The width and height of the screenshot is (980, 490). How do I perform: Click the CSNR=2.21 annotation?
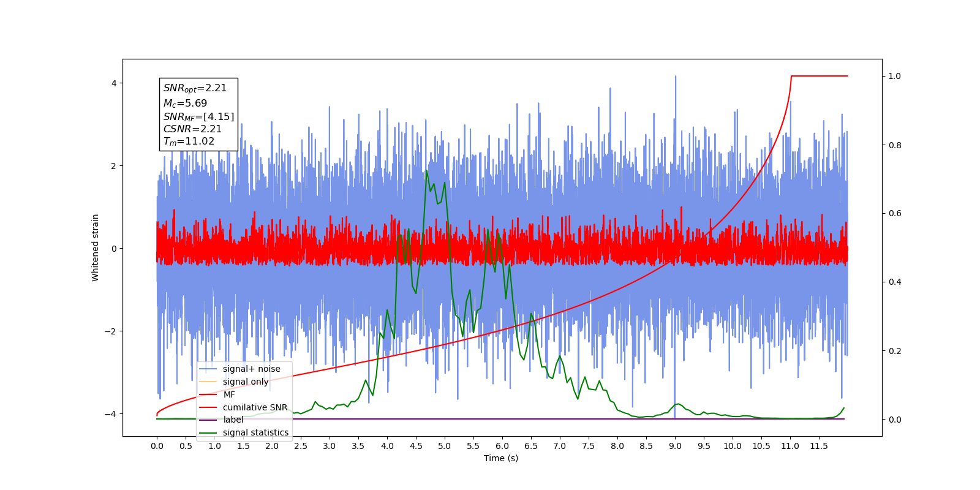pyautogui.click(x=192, y=129)
